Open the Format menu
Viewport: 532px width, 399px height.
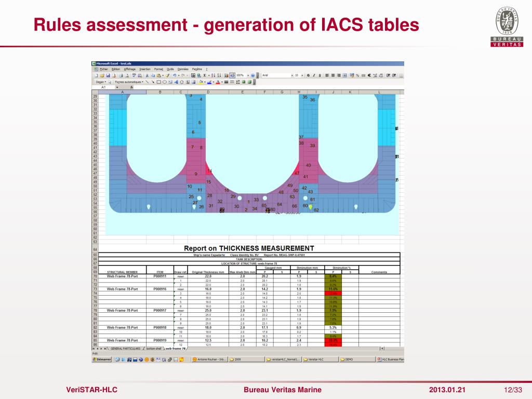(x=159, y=69)
